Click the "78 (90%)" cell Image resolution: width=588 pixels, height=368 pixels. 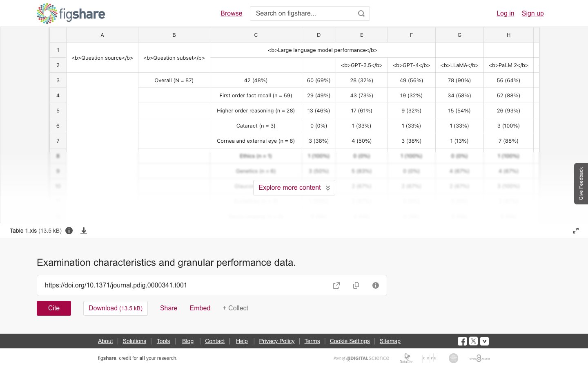tap(459, 81)
